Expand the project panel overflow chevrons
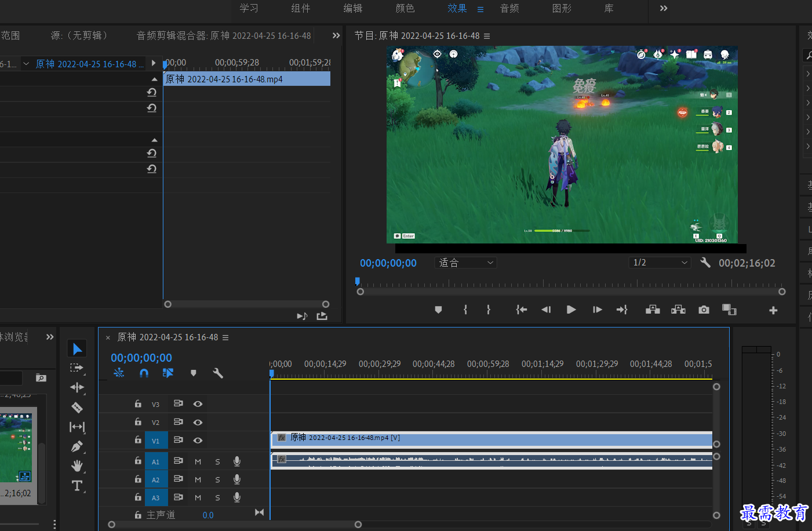 (x=50, y=337)
